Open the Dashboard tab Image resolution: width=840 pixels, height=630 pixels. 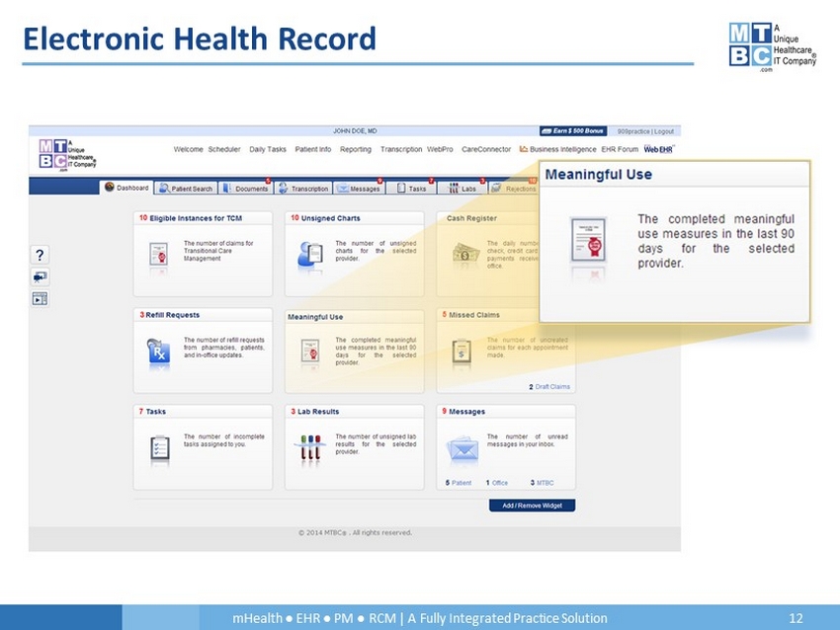click(126, 188)
